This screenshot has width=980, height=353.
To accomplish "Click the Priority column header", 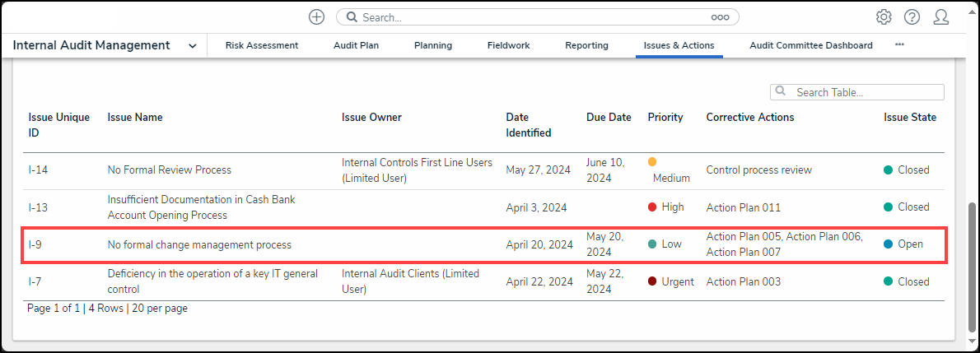I will pos(665,117).
